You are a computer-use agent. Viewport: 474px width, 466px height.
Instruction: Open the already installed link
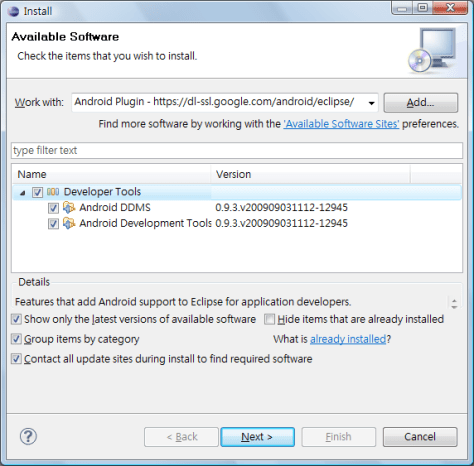tap(348, 339)
